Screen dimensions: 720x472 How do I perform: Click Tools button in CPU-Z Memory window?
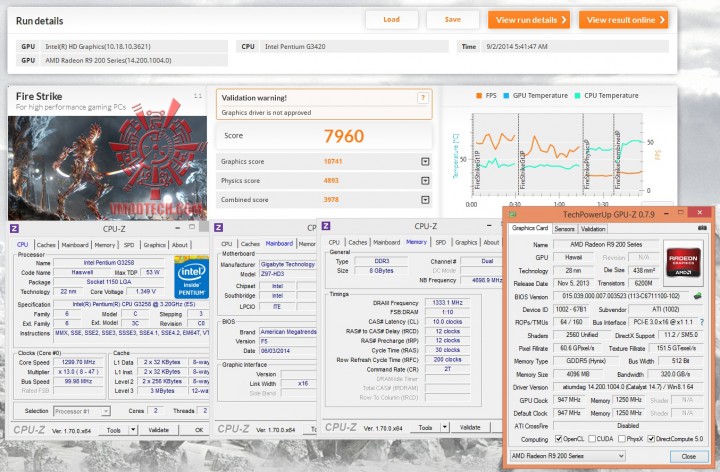[x=425, y=427]
